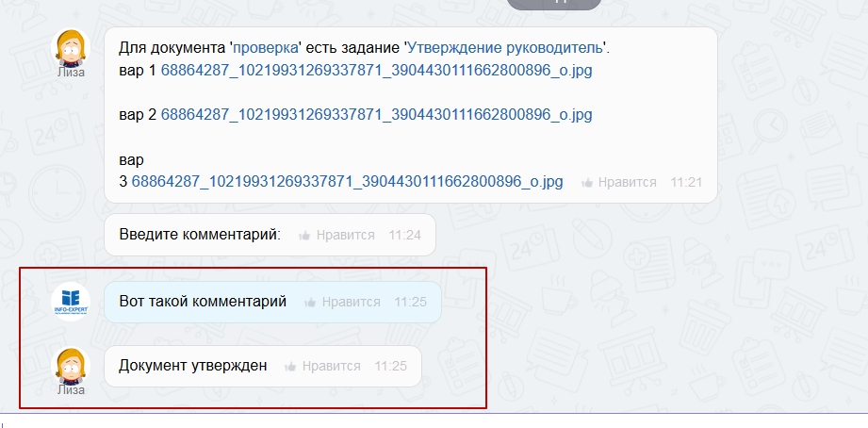Click thumbs-up icon on 'Документ утвержден'
868x428 pixels.
coord(290,367)
